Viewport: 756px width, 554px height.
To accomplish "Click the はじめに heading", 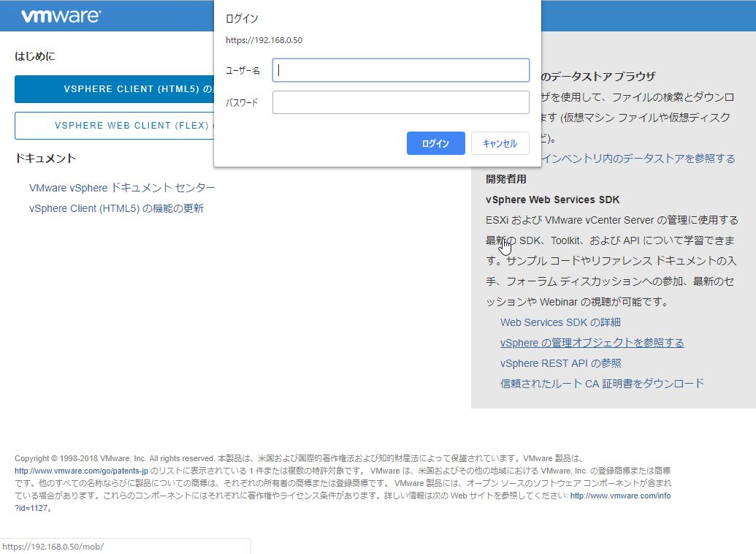I will (35, 56).
